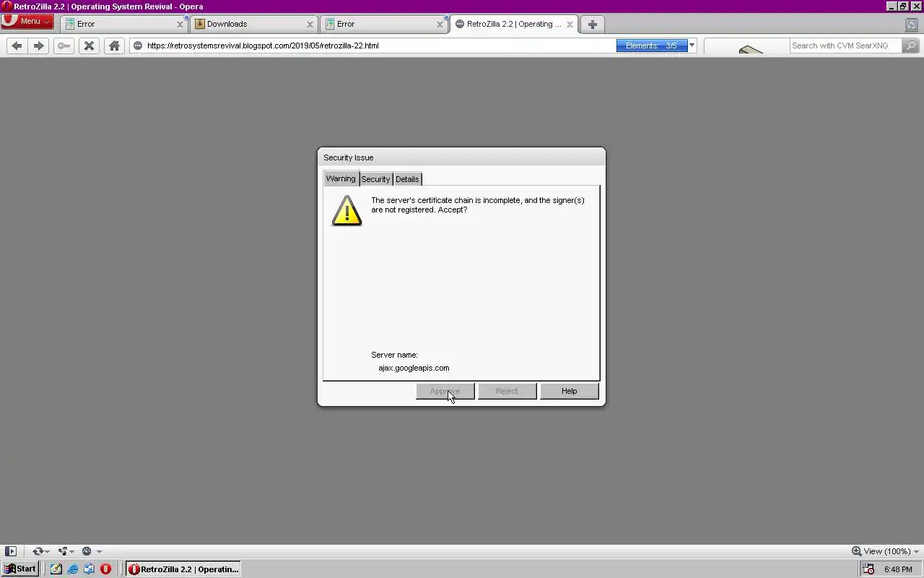Close the first Error tab
The image size is (924, 578).
click(180, 24)
